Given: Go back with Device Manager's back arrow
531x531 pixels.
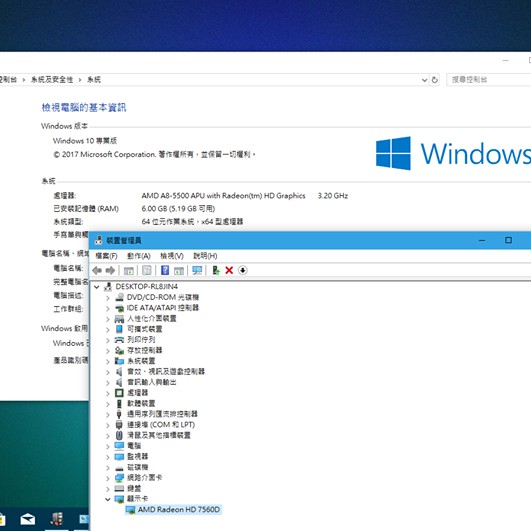Looking at the screenshot, I should coord(97,270).
